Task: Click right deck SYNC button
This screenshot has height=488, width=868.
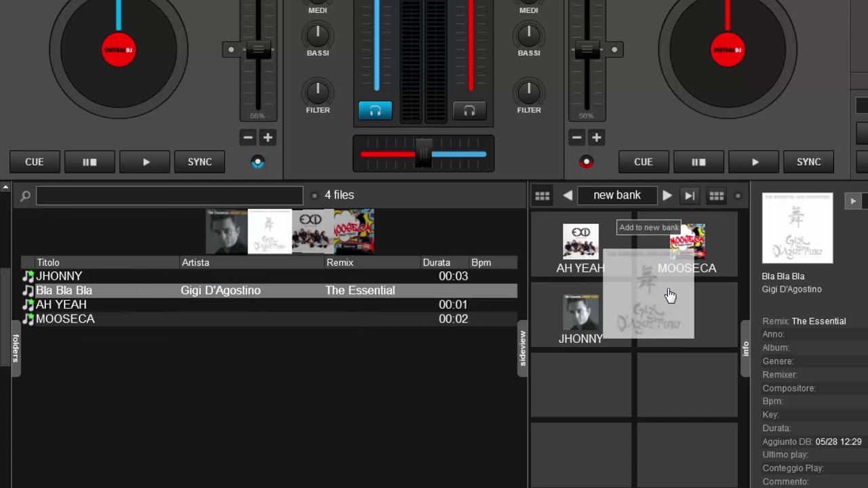Action: 808,162
